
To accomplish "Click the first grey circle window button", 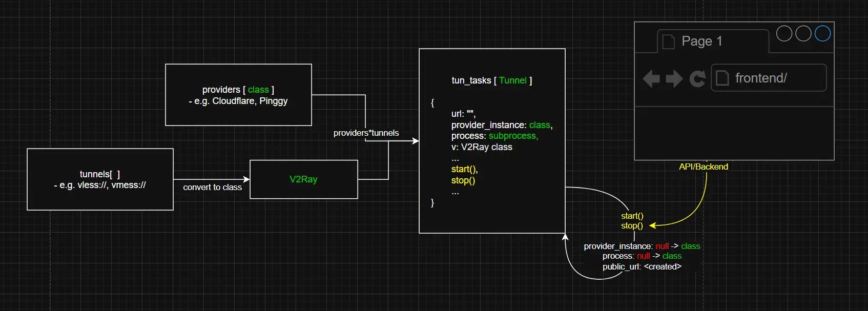I will tap(784, 34).
